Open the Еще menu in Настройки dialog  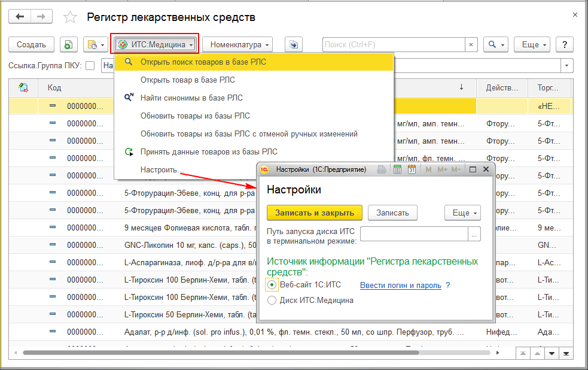[x=462, y=213]
